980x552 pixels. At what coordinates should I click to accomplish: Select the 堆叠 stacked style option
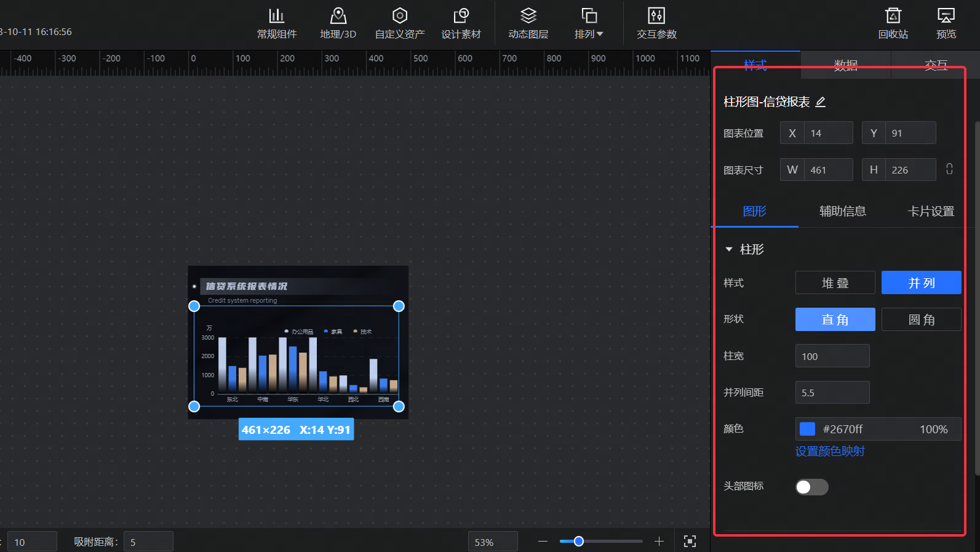pos(835,283)
